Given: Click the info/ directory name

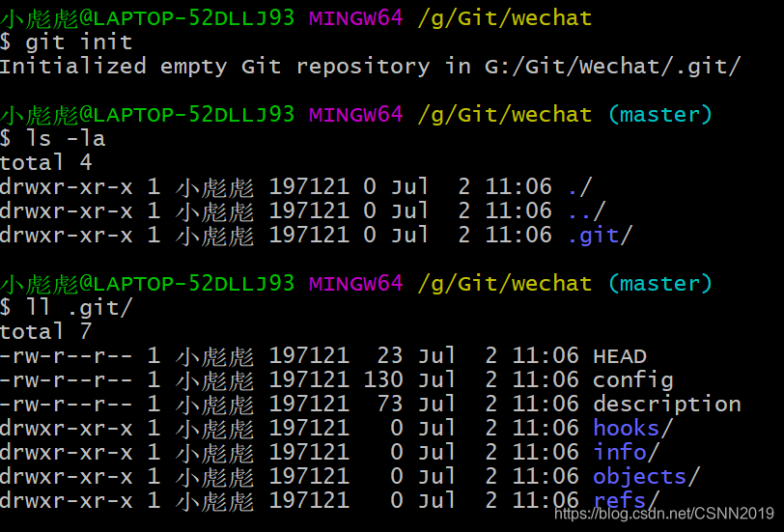Looking at the screenshot, I should [627, 453].
